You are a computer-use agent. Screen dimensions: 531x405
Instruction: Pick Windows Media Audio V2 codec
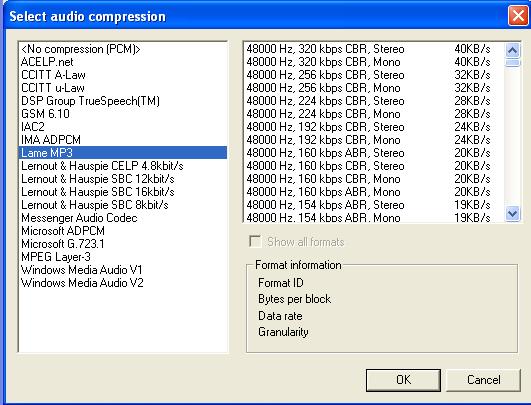click(123, 283)
